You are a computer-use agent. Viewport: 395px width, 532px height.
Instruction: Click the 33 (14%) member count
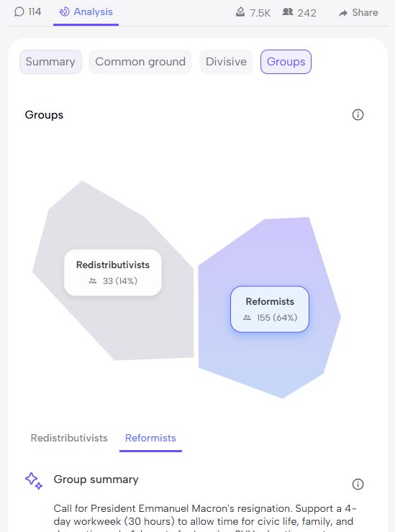coord(120,281)
